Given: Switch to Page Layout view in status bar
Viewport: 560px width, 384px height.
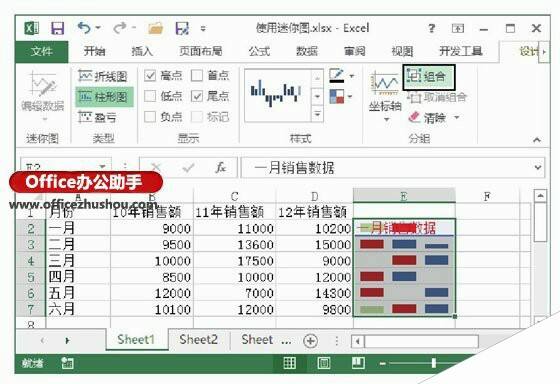Looking at the screenshot, I should click(x=324, y=363).
